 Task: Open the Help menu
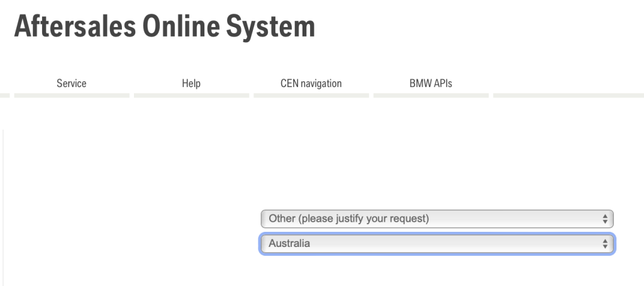click(191, 83)
